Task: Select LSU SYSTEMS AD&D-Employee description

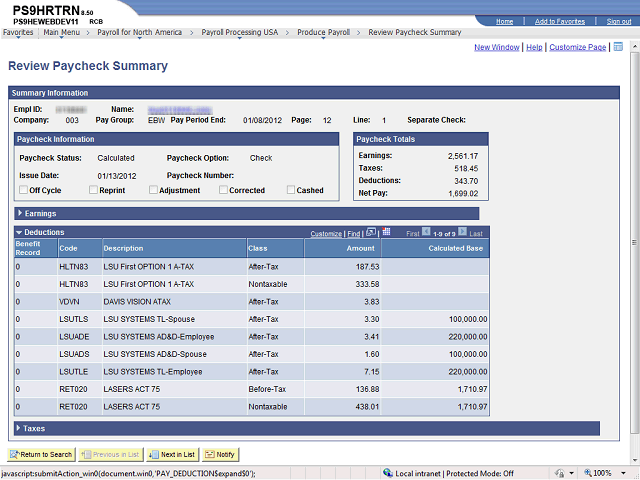Action: (159, 337)
